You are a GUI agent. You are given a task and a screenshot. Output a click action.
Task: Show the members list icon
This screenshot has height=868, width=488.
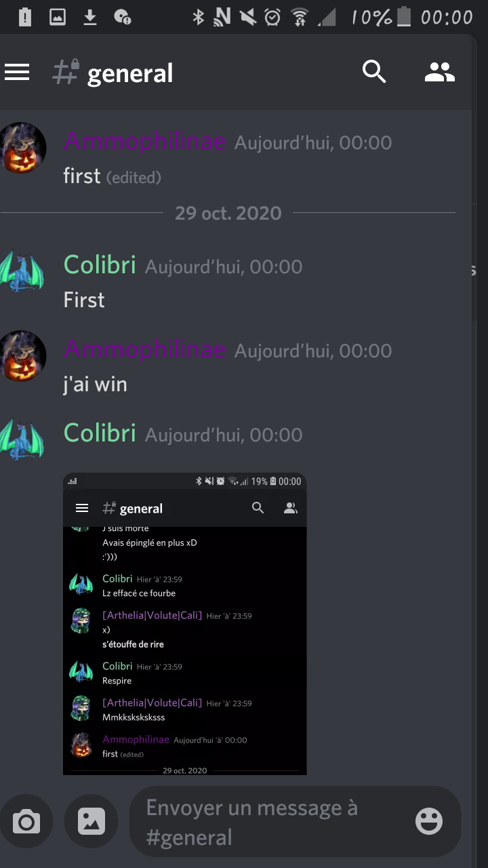coord(440,72)
